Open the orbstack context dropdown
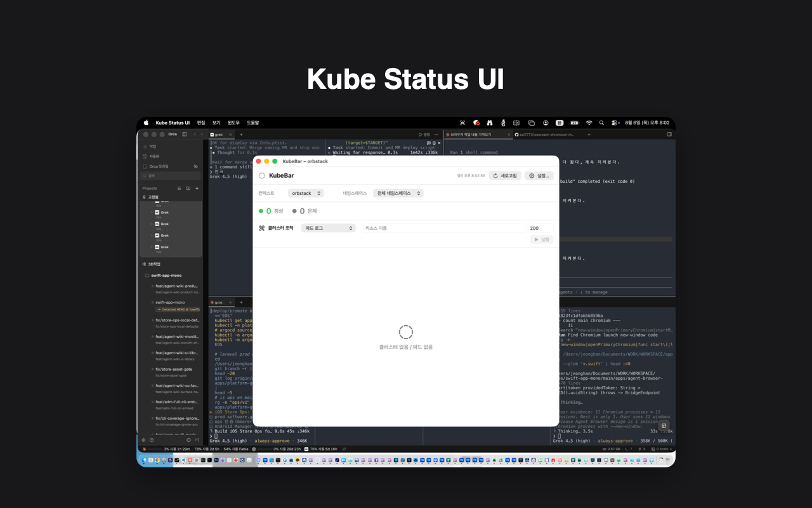The height and width of the screenshot is (508, 812). 306,193
